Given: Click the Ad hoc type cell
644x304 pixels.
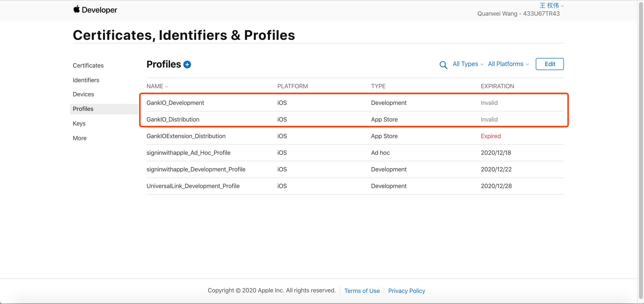Looking at the screenshot, I should coord(380,153).
